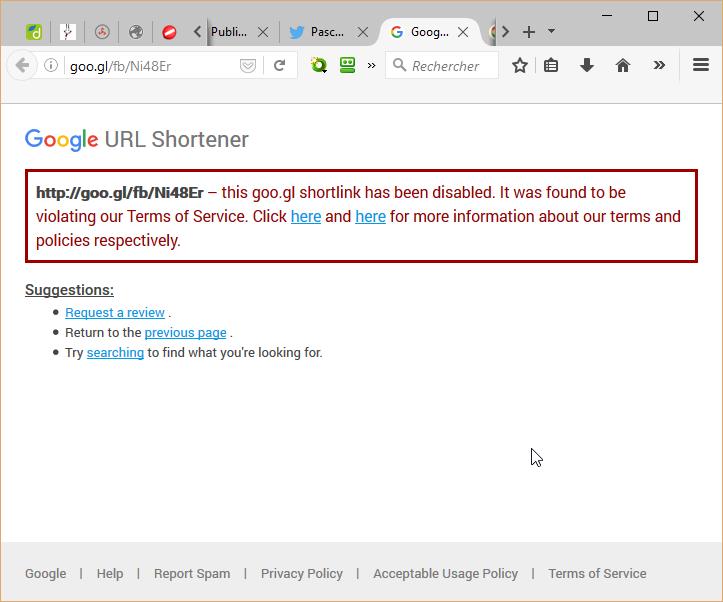The width and height of the screenshot is (723, 602).
Task: Close the browser window
Action: tap(699, 16)
